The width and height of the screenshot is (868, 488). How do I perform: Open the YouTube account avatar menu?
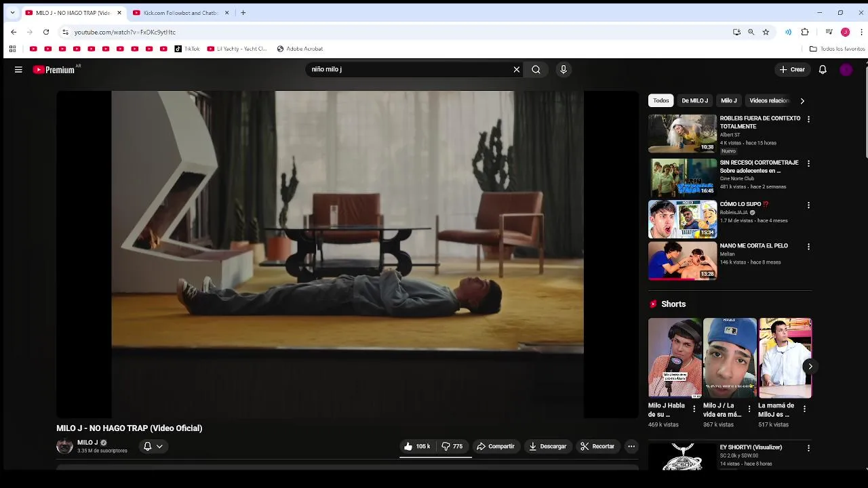(846, 69)
